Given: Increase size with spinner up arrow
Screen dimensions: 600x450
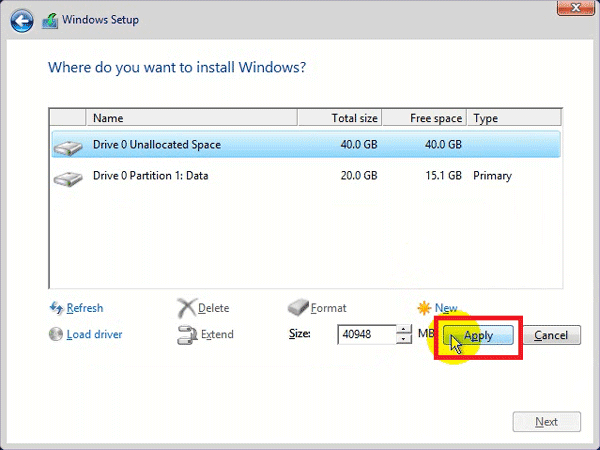Looking at the screenshot, I should pos(404,330).
